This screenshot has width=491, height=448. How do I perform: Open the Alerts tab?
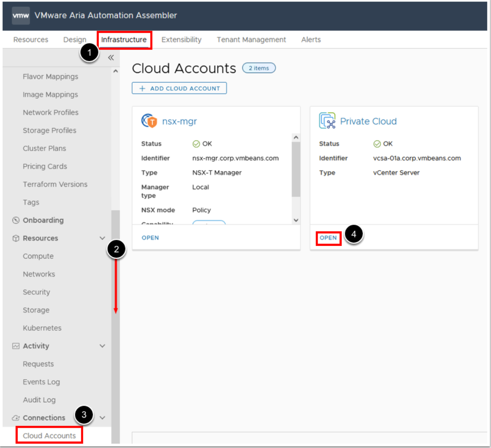click(x=311, y=40)
